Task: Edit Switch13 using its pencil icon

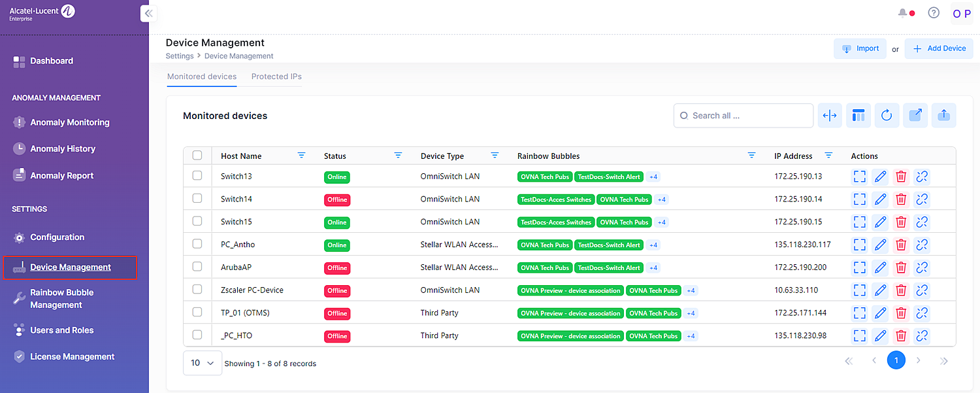Action: (880, 176)
